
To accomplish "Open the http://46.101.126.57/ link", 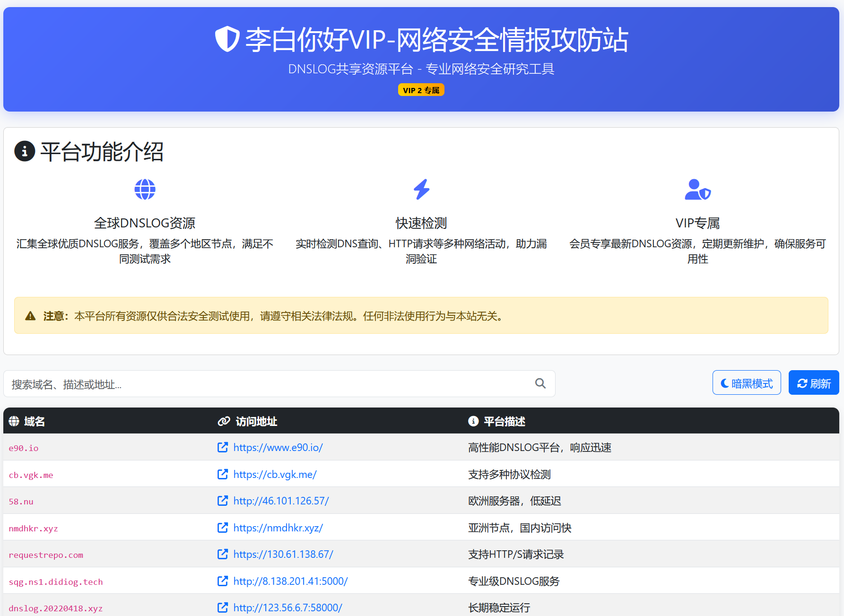I will click(x=281, y=501).
